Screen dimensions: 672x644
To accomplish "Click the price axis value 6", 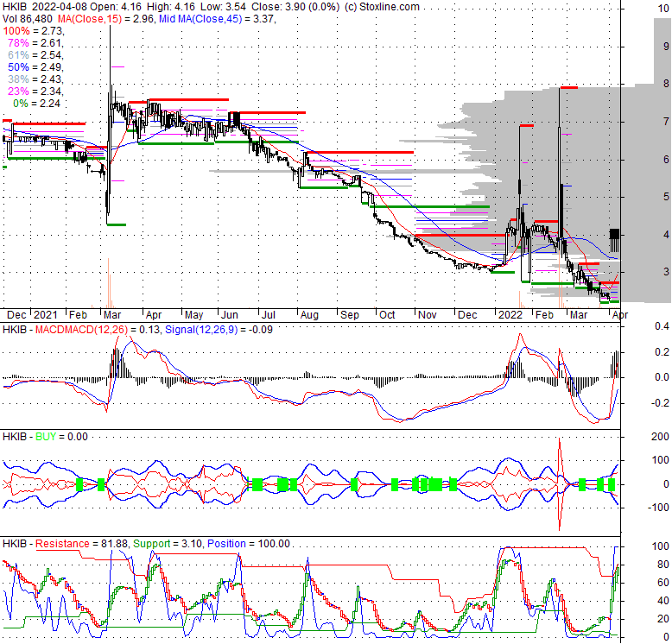I will click(666, 160).
